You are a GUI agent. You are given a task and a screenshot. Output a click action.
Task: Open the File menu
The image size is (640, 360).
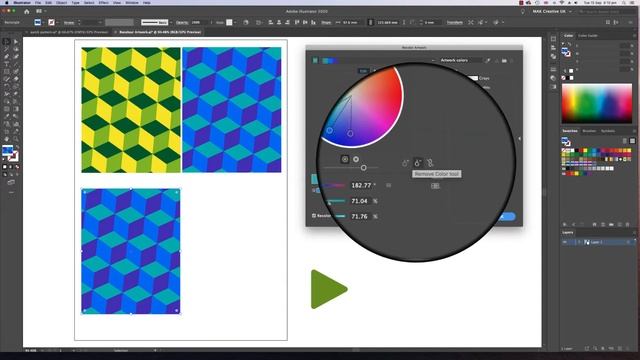coord(38,2)
